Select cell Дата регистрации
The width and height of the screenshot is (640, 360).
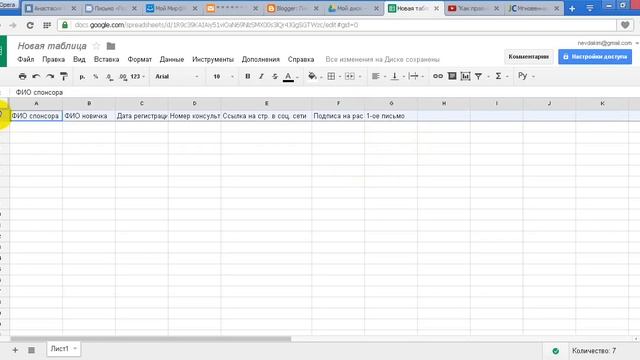pos(142,116)
